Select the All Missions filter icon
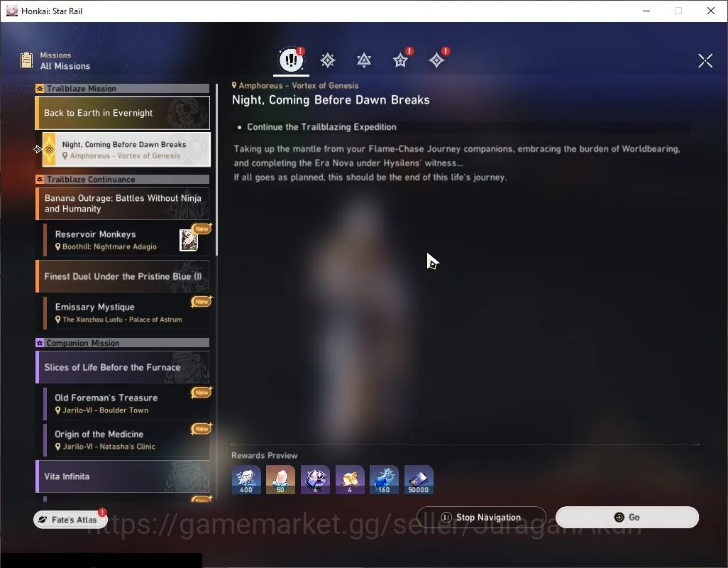The width and height of the screenshot is (728, 568). [x=291, y=60]
